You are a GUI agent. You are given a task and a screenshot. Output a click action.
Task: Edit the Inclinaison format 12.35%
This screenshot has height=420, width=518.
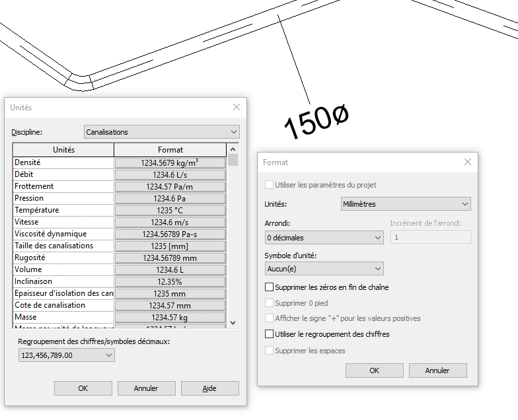tap(170, 281)
